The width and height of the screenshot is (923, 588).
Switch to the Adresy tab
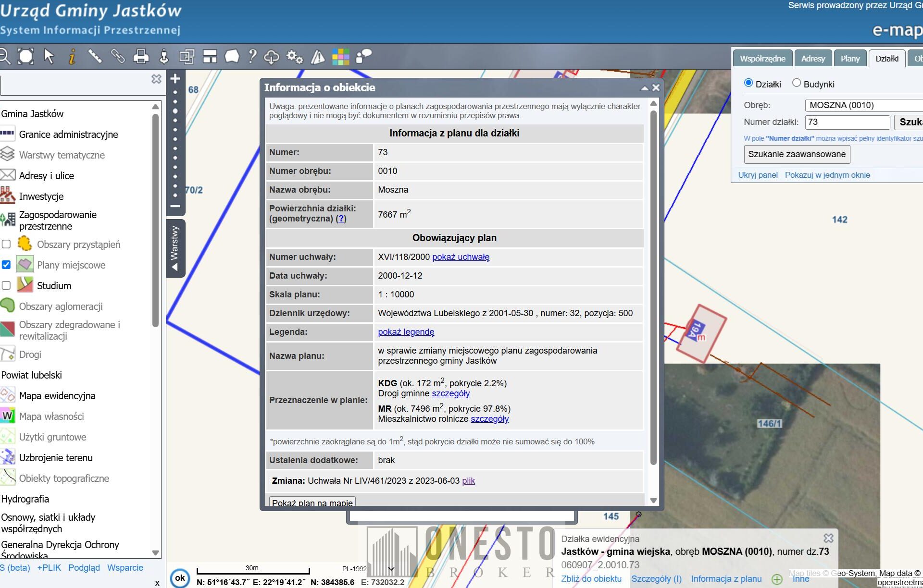pyautogui.click(x=813, y=59)
